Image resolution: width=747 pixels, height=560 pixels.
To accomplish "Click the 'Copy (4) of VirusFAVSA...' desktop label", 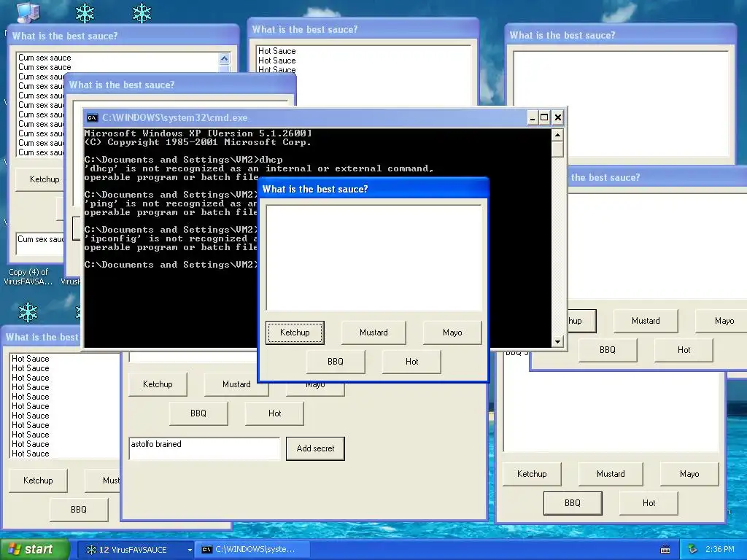I will pos(28,276).
